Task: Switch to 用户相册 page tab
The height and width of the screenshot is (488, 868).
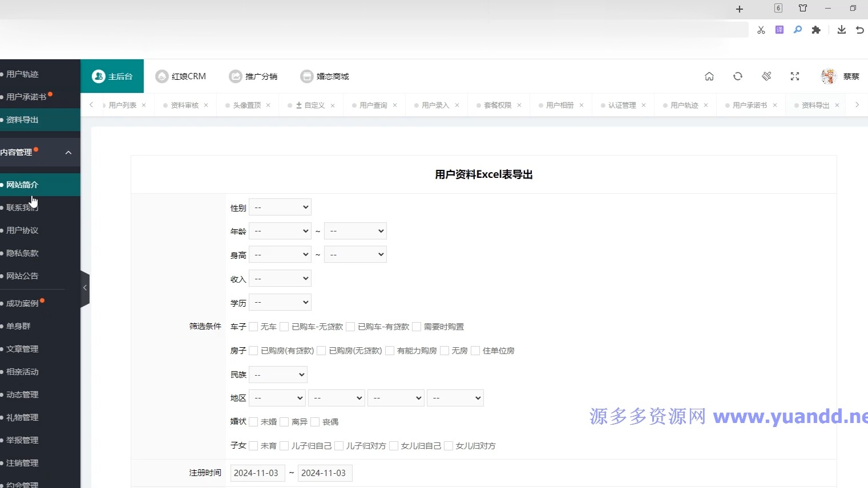Action: (x=559, y=105)
